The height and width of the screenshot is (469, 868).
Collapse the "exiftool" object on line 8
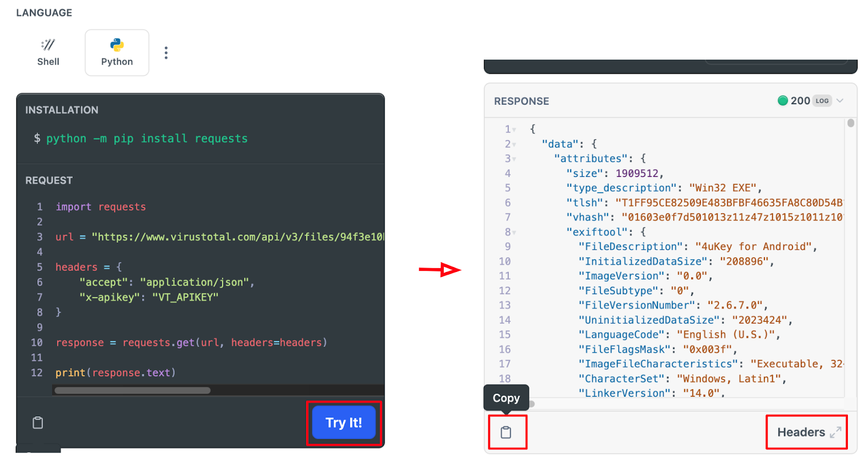point(514,232)
